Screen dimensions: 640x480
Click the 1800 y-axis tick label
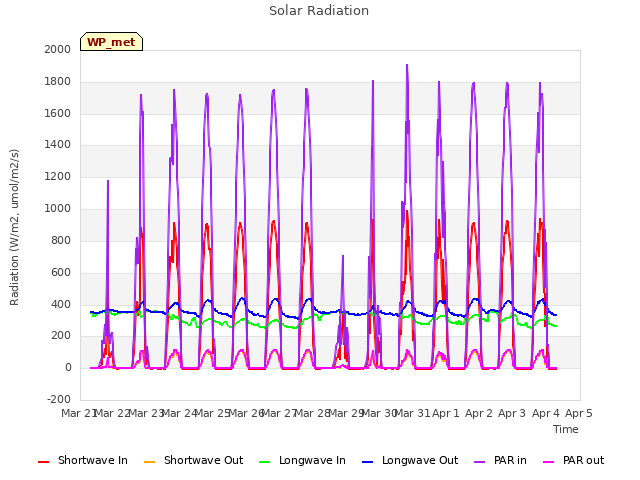click(x=58, y=82)
